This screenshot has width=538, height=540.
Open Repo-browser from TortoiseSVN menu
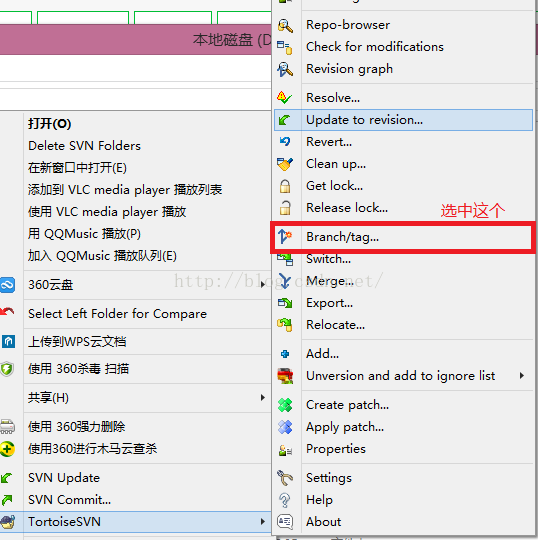(x=348, y=25)
